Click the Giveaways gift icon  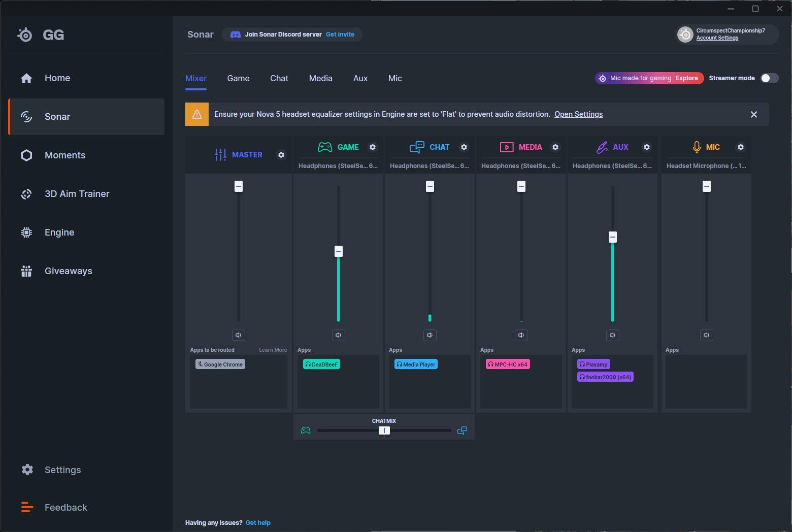(26, 271)
